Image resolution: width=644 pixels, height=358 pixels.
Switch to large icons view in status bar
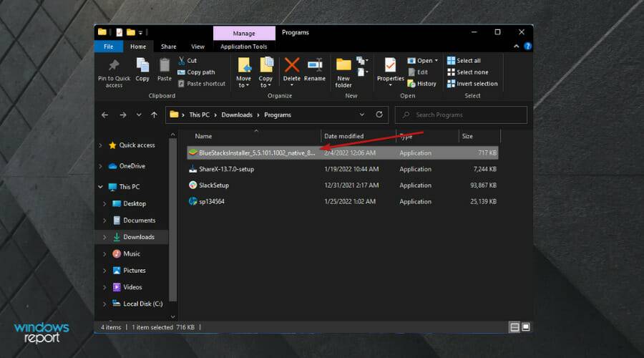[526, 327]
